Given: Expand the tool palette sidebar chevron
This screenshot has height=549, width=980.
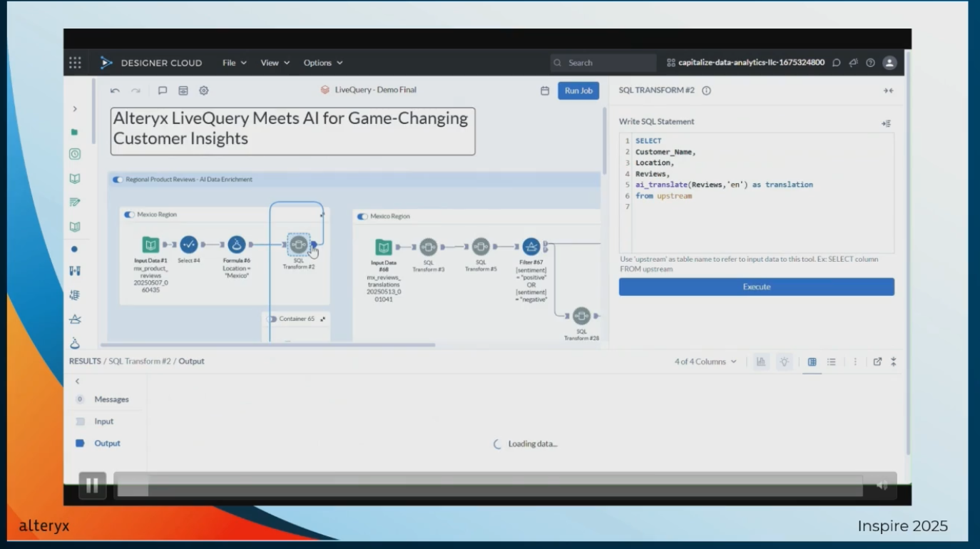Looking at the screenshot, I should coord(75,109).
